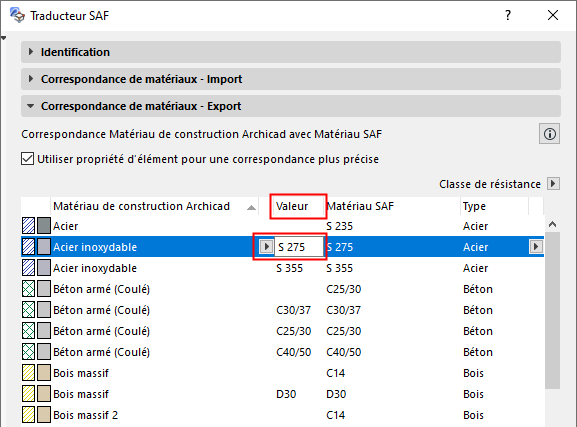
Task: Open the arrow button on selected Acier row
Action: pos(536,246)
